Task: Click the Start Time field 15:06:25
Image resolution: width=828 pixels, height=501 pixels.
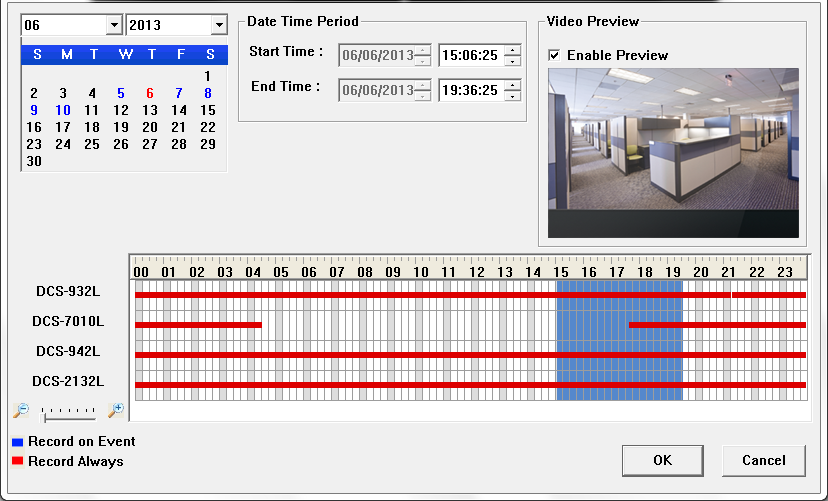Action: tap(471, 55)
